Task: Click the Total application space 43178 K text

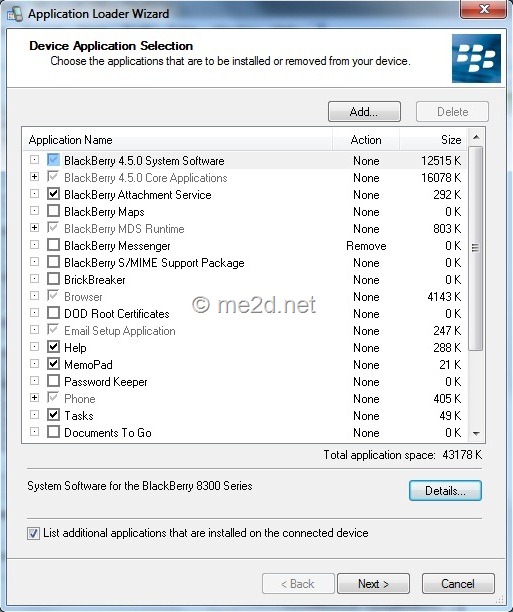Action: [x=403, y=455]
